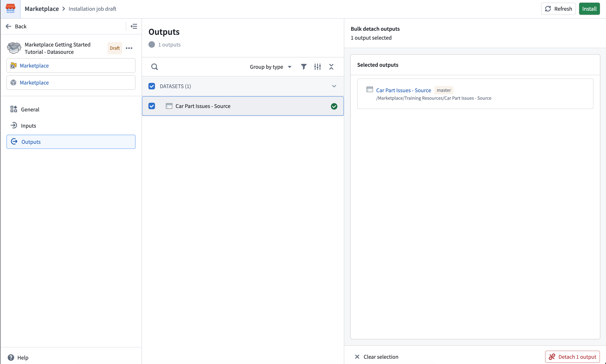
Task: Click the master branch tag
Action: (444, 90)
